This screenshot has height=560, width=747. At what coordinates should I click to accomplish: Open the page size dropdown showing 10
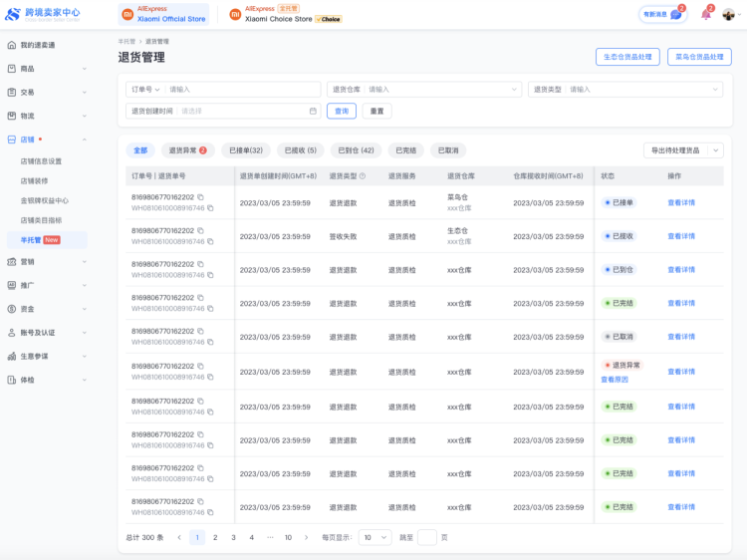click(374, 537)
